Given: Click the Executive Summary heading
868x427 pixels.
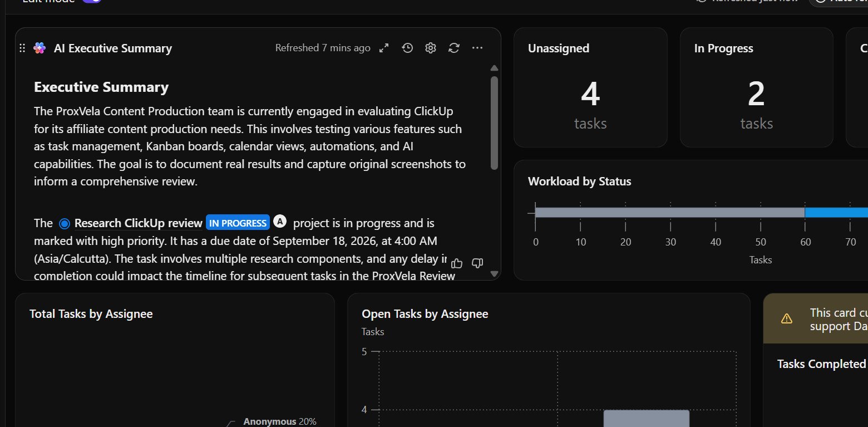Looking at the screenshot, I should 101,87.
